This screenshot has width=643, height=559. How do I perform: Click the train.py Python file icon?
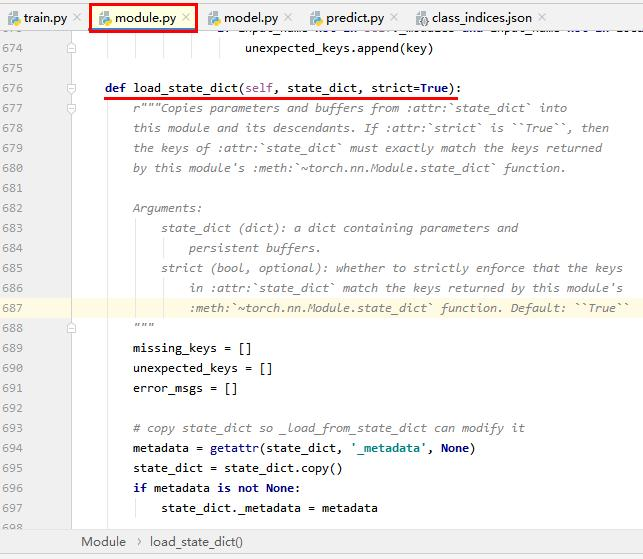pos(14,18)
